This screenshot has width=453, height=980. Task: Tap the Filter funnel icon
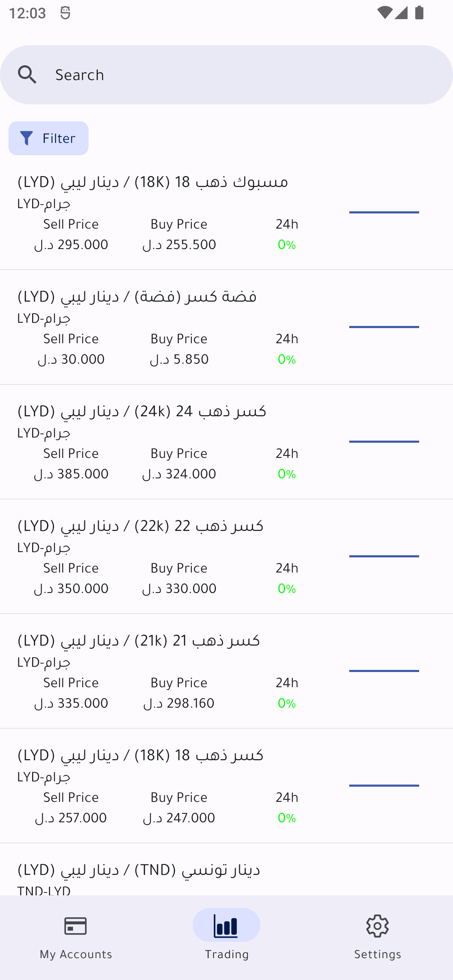(26, 138)
